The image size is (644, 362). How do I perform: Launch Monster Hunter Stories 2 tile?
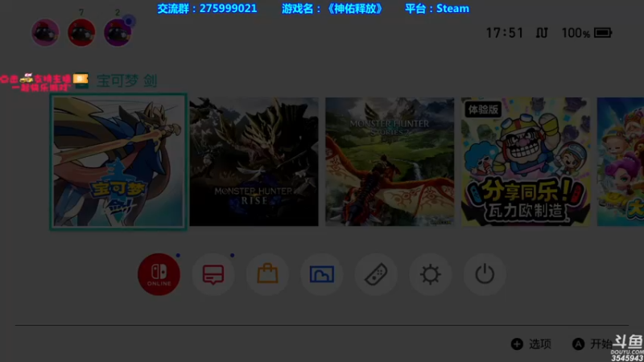coord(390,162)
